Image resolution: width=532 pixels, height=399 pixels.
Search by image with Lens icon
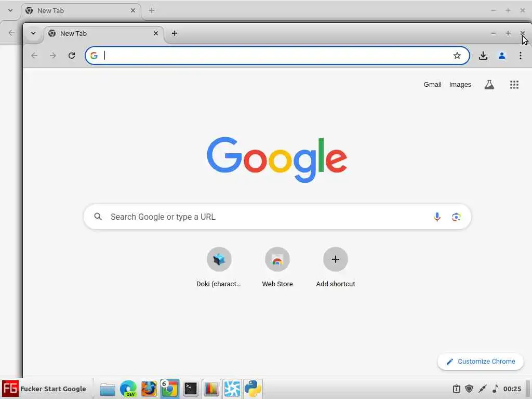pyautogui.click(x=456, y=217)
